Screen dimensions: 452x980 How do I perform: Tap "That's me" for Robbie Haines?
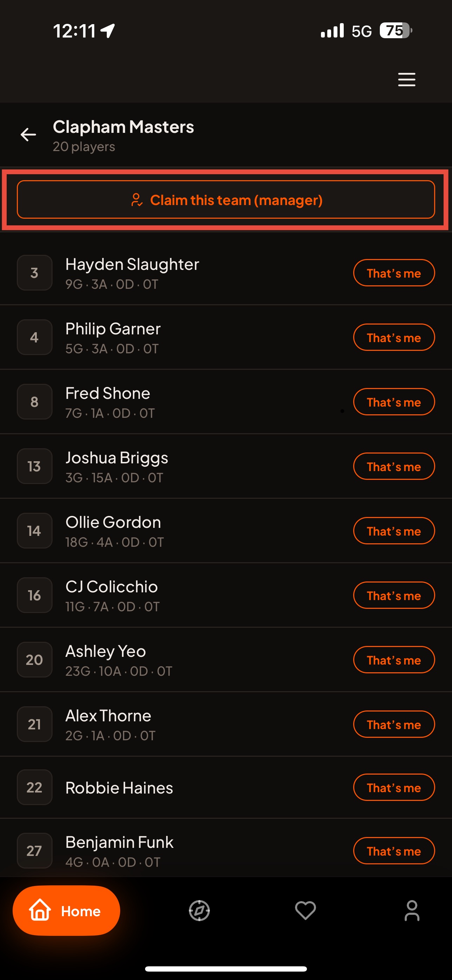(394, 788)
